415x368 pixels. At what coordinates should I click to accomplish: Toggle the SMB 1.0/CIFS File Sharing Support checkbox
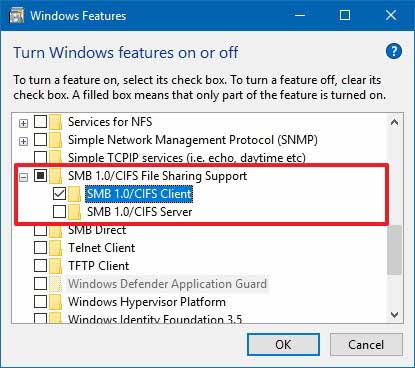click(40, 175)
